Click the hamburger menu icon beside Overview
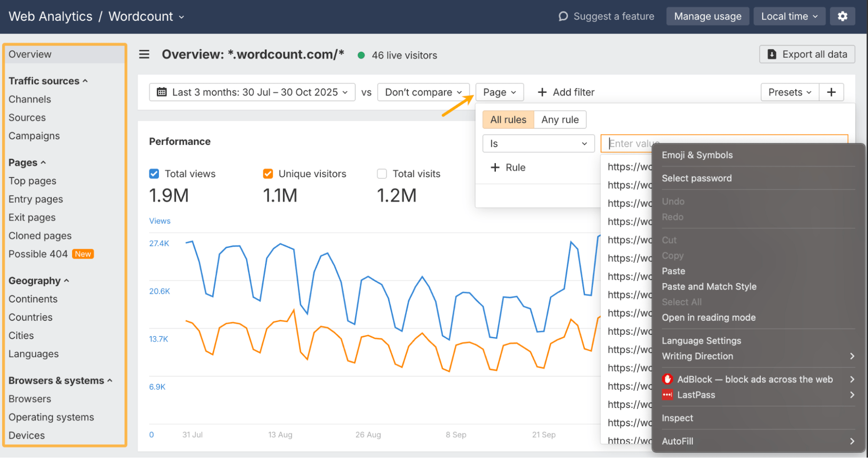The width and height of the screenshot is (868, 458). pyautogui.click(x=144, y=54)
